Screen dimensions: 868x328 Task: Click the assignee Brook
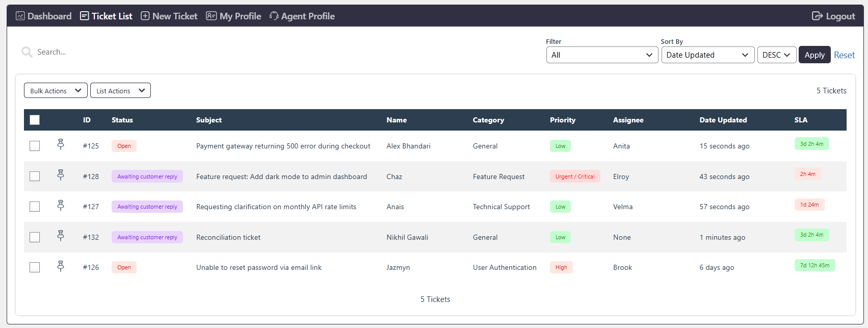[622, 267]
